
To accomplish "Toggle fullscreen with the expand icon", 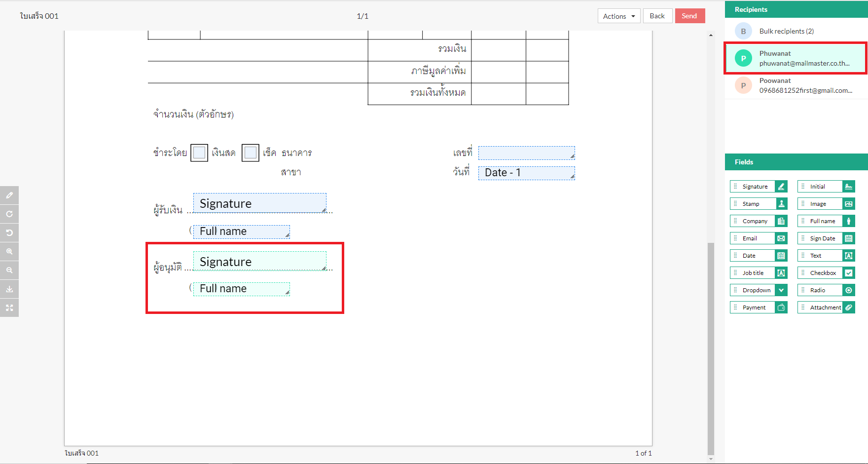I will tap(9, 308).
